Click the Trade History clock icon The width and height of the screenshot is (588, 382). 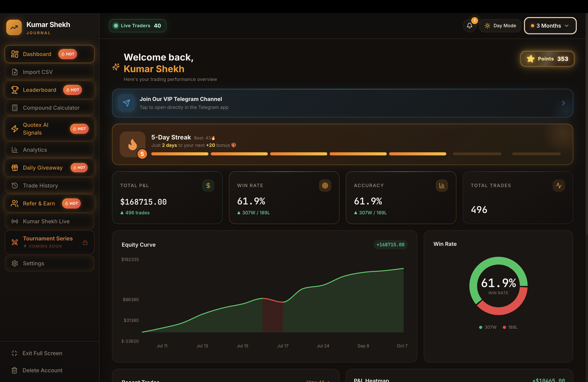coord(15,185)
